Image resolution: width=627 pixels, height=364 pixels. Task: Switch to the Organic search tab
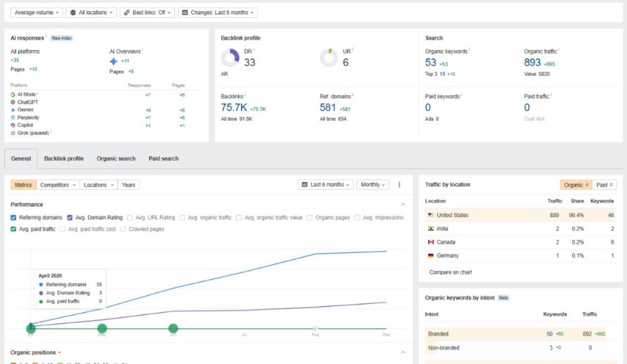click(x=116, y=159)
